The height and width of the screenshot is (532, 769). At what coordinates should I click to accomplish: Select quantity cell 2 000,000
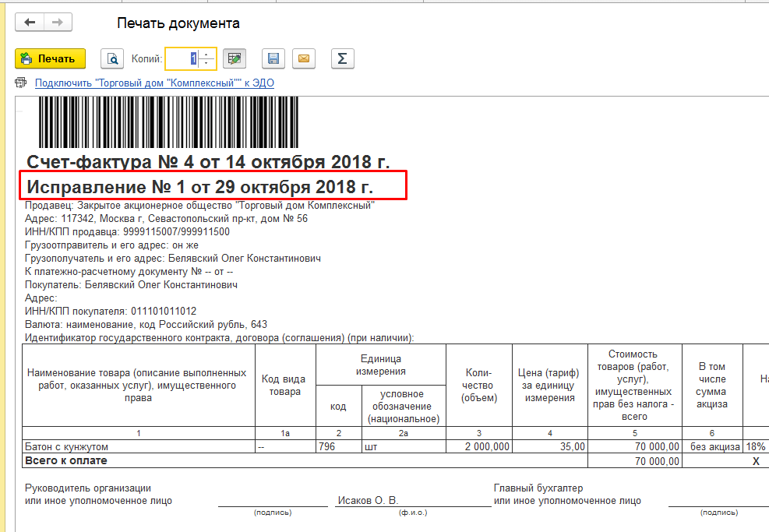(x=478, y=446)
